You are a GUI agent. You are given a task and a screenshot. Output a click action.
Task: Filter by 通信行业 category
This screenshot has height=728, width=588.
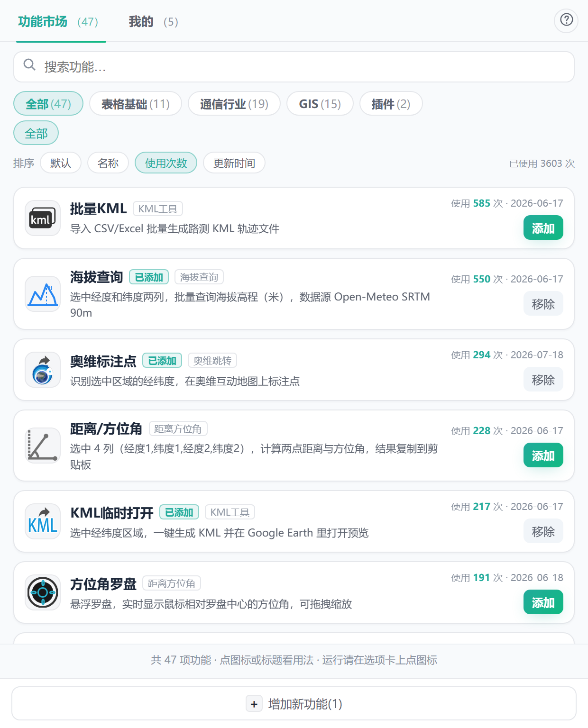tap(234, 103)
